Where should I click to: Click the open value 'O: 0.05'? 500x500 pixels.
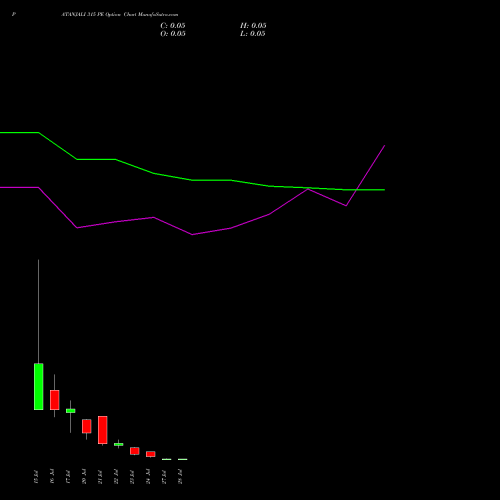click(x=173, y=34)
